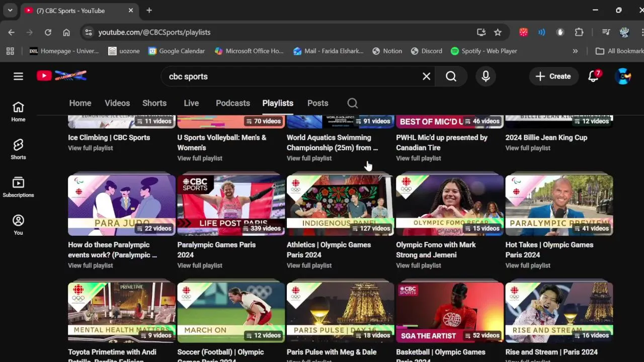Open the Chrome apps grid shortcut

10,51
